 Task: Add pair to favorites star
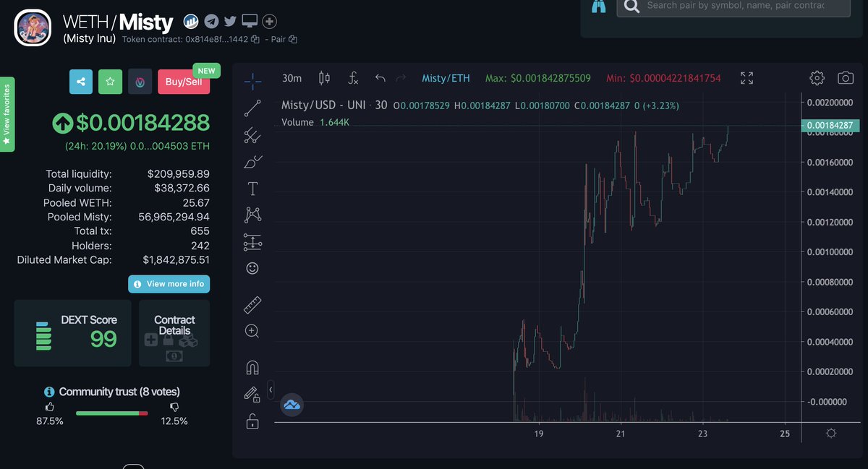point(110,82)
